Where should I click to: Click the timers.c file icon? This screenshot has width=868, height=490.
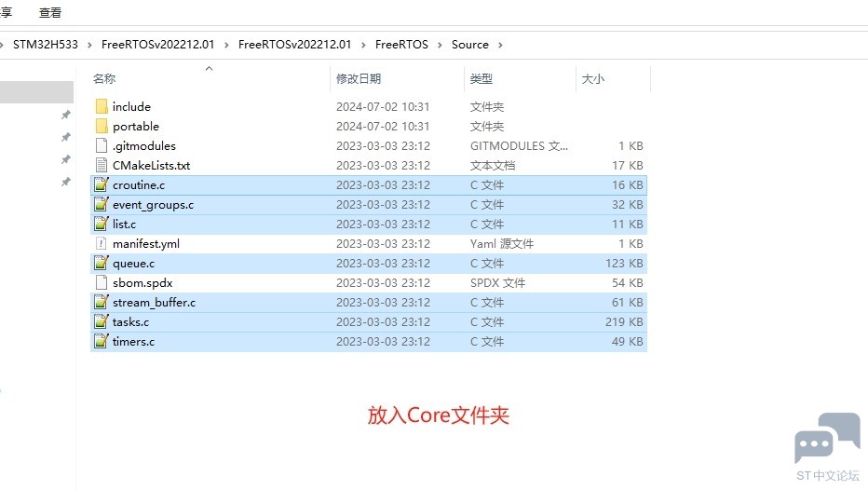(x=102, y=341)
